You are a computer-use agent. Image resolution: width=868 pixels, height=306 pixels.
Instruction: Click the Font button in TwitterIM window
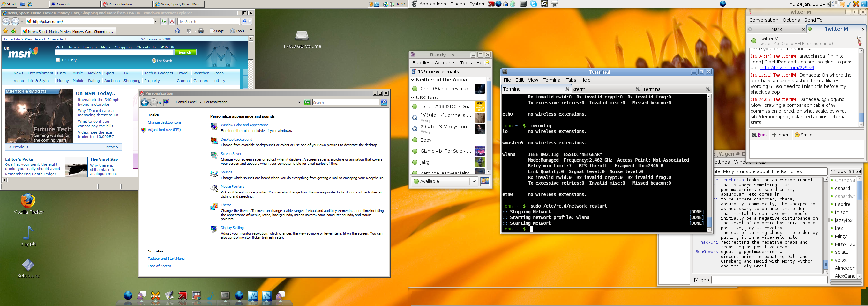tap(759, 135)
